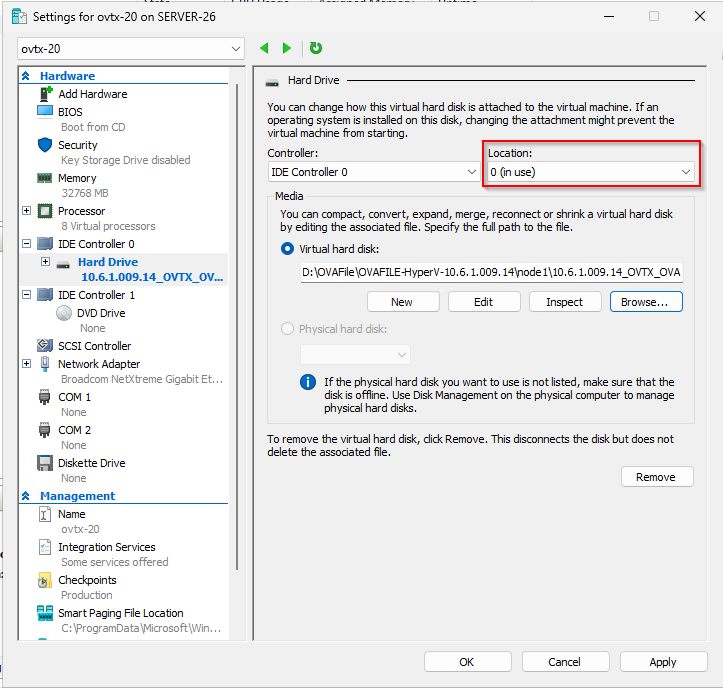Click the settings window title bar icon
Viewport: 723px width, 689px height.
(x=19, y=17)
